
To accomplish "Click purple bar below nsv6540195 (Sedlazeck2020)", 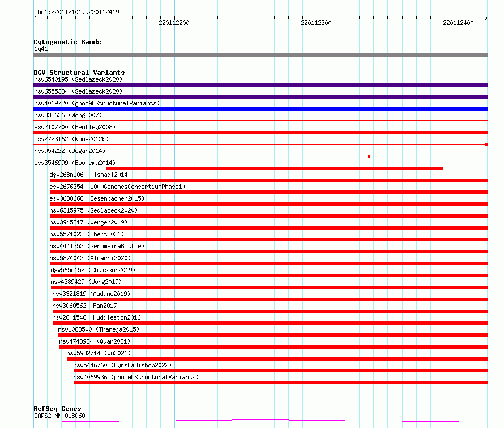I will 260,85.
